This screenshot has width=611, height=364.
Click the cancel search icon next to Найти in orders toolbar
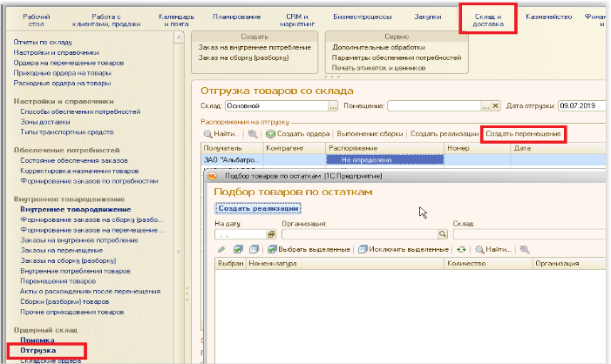(x=252, y=135)
